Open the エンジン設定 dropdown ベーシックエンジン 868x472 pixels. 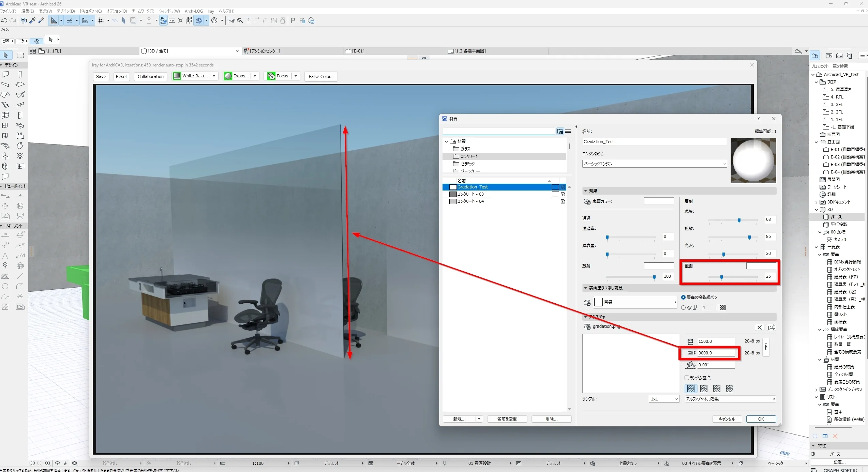click(654, 164)
